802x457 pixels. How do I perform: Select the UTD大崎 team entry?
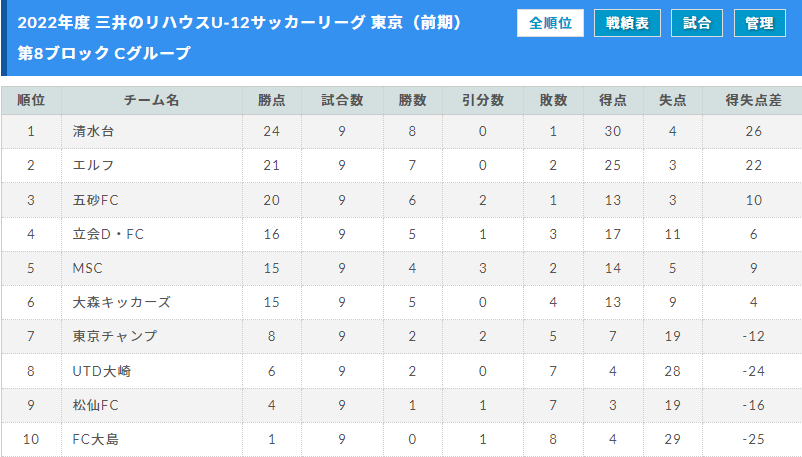tap(102, 371)
